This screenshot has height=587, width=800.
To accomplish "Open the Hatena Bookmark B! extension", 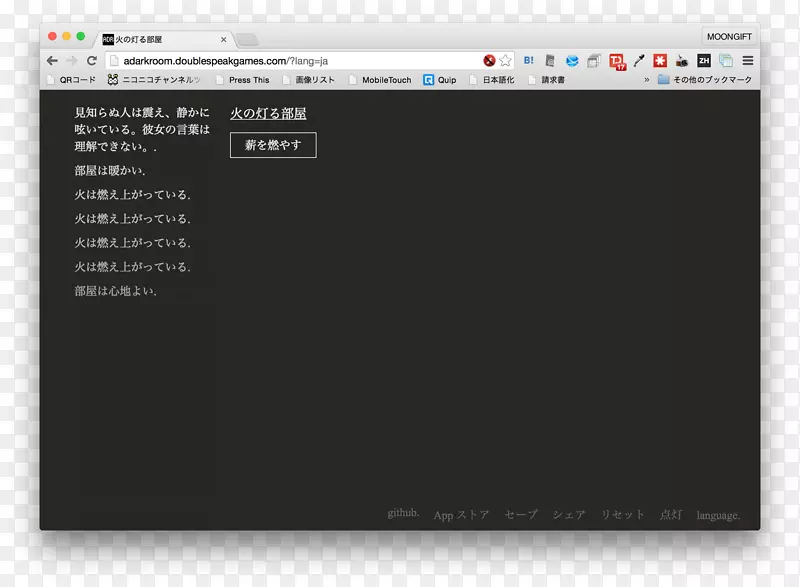I will [528, 60].
